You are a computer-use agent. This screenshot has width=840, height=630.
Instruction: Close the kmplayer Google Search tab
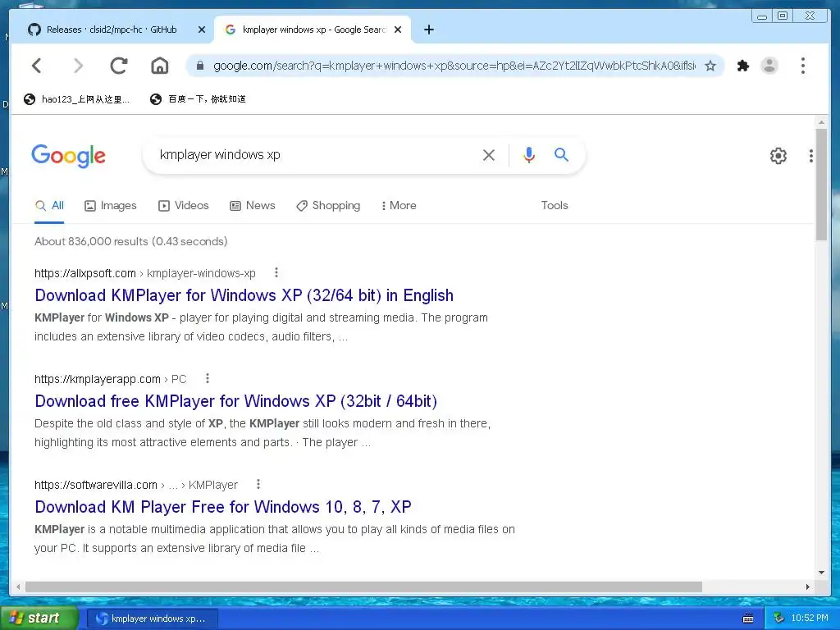(x=398, y=30)
